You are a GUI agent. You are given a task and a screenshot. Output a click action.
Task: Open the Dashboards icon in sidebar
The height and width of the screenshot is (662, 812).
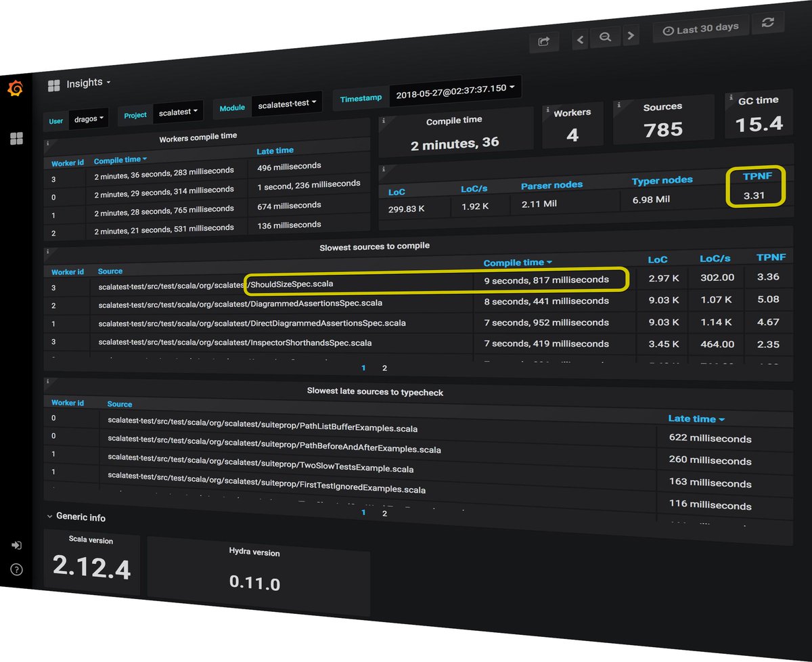[x=16, y=139]
